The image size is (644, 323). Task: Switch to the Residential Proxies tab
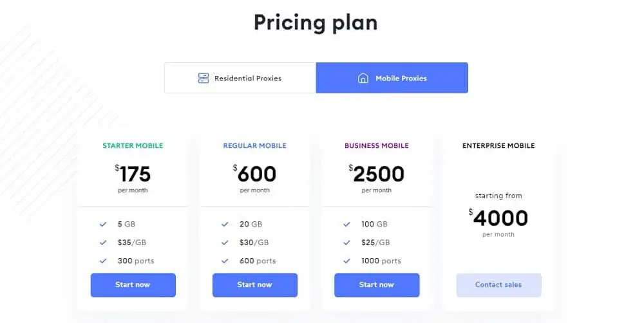coord(240,78)
